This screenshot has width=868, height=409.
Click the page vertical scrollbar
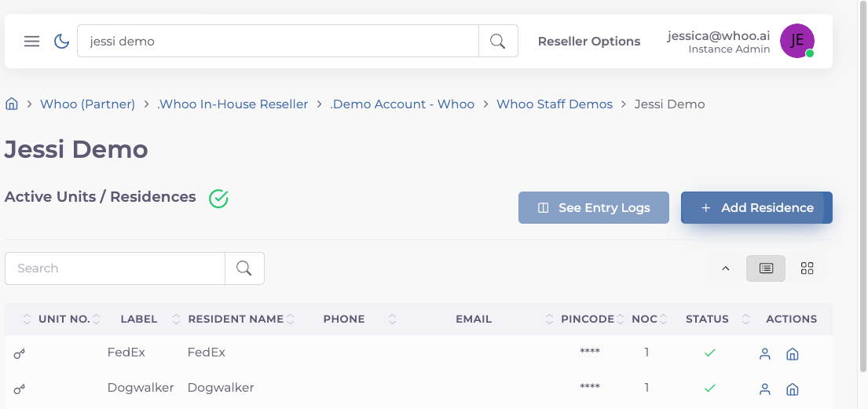pos(863,188)
